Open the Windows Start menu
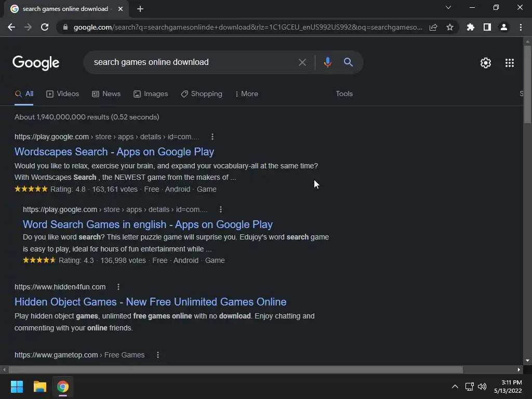Image resolution: width=532 pixels, height=399 pixels. click(x=17, y=387)
